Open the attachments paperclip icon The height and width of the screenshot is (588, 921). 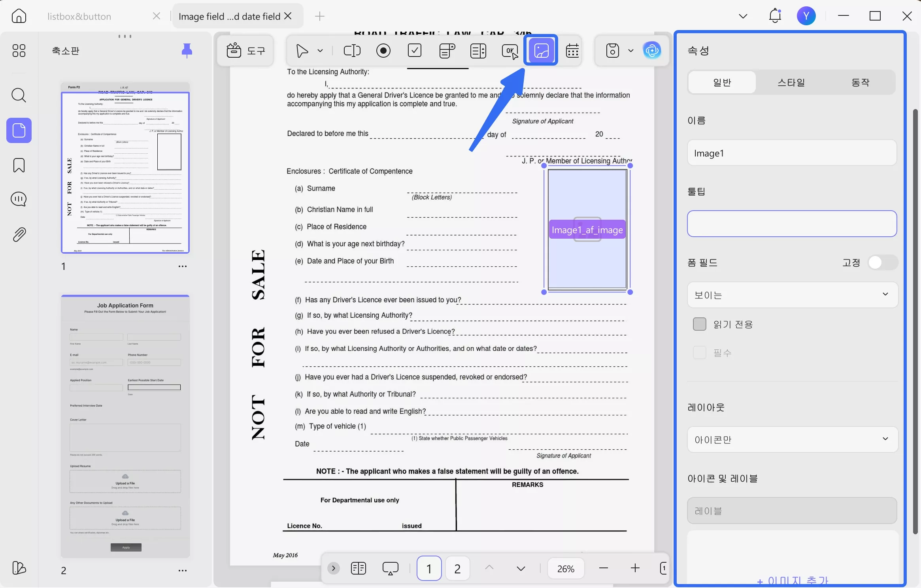(x=19, y=235)
